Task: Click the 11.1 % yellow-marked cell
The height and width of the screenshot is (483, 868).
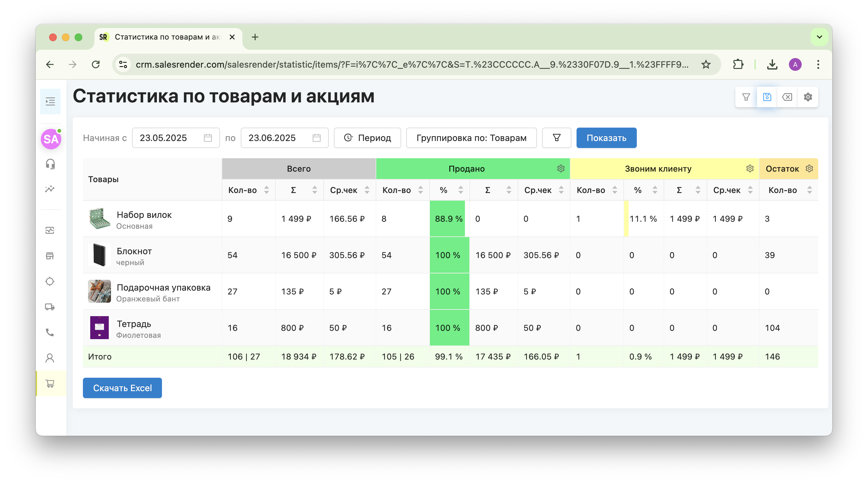Action: click(x=643, y=219)
